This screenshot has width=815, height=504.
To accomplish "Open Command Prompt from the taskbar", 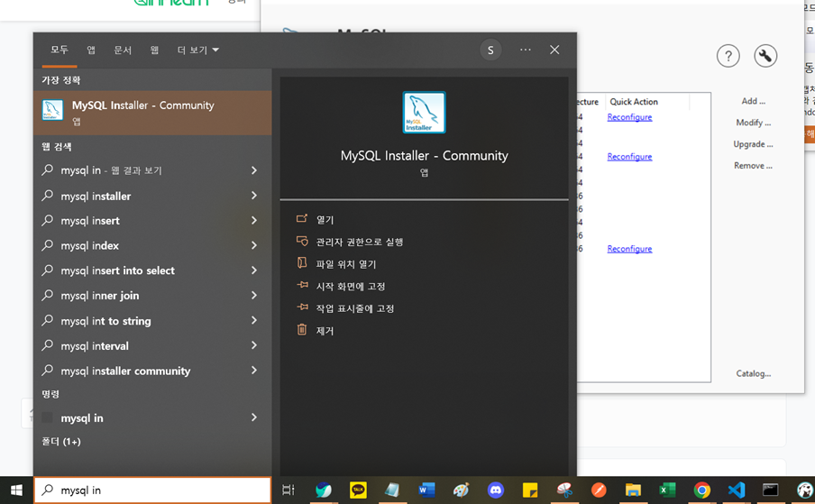I will coord(770,490).
